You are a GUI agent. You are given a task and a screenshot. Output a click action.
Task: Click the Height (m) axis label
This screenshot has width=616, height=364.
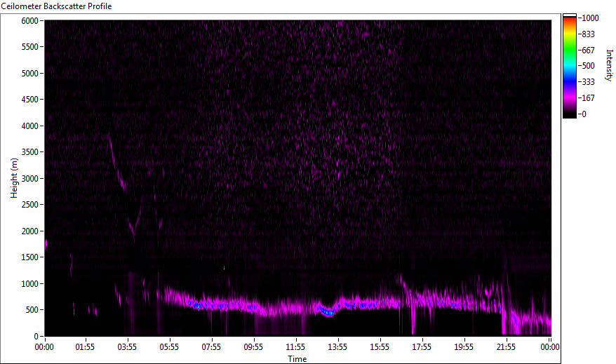[x=14, y=178]
